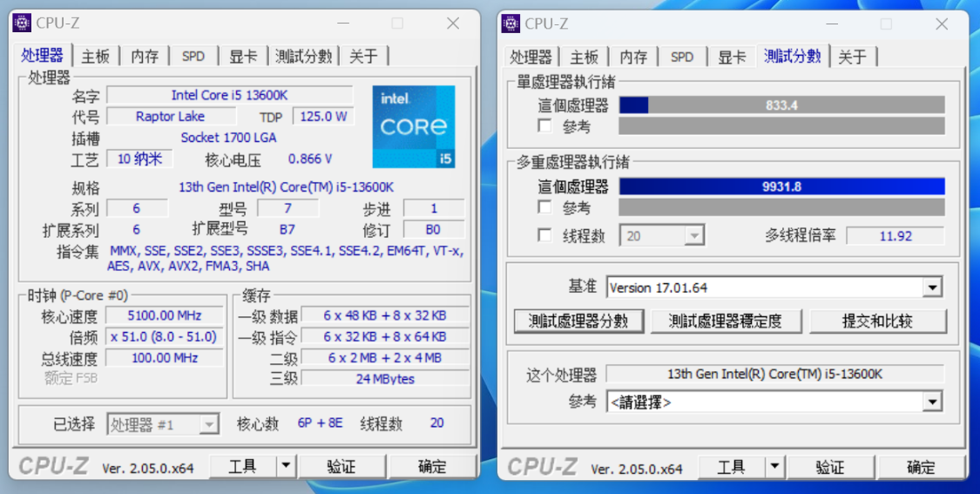Switch to 处理器 tab in right window
Screen dimensions: 980x494
(531, 57)
